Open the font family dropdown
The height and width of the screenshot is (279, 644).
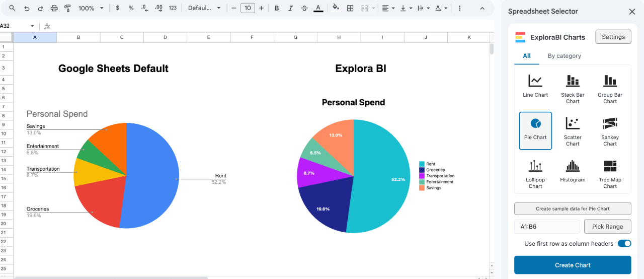pyautogui.click(x=204, y=8)
